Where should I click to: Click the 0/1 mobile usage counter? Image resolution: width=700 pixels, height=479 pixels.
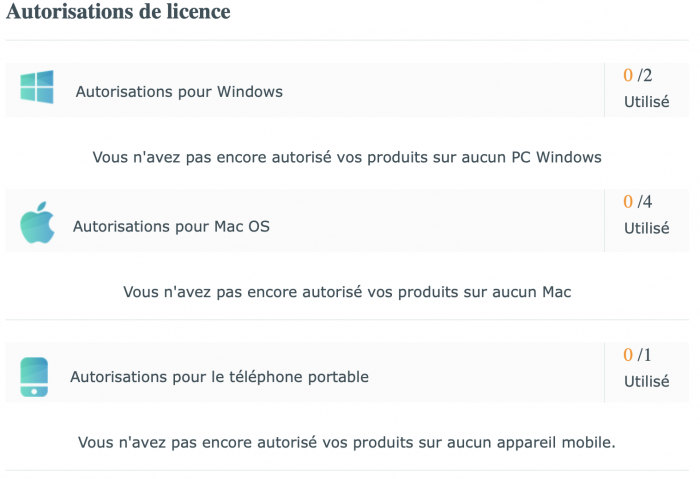click(638, 355)
